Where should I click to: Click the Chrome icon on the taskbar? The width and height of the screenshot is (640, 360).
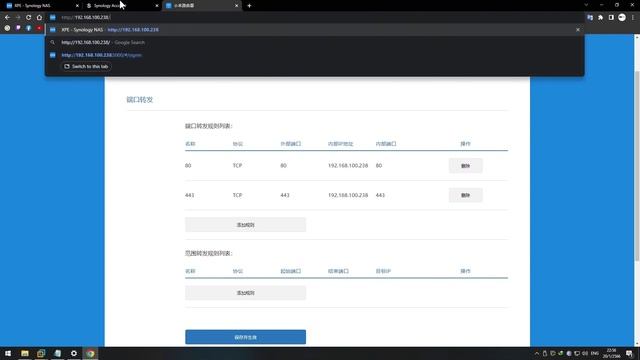click(90, 353)
